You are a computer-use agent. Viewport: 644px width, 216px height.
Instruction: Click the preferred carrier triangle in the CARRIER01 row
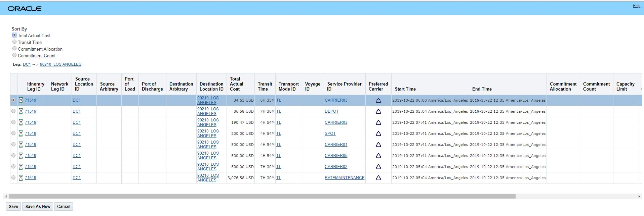[x=378, y=145]
